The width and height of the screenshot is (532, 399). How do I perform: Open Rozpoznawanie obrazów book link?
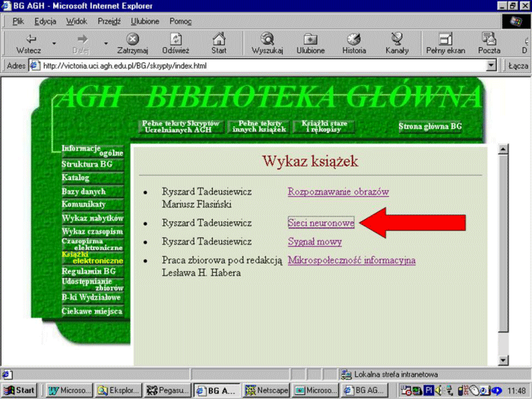pos(338,192)
